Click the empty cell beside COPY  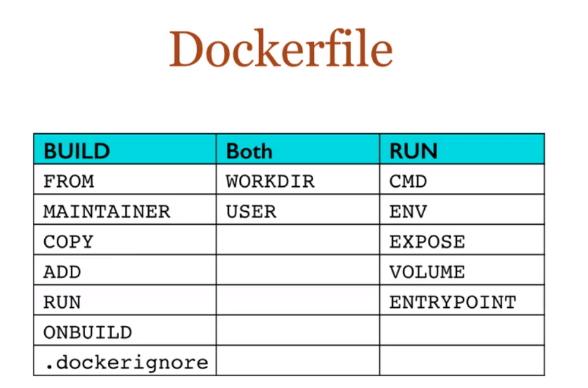click(297, 240)
